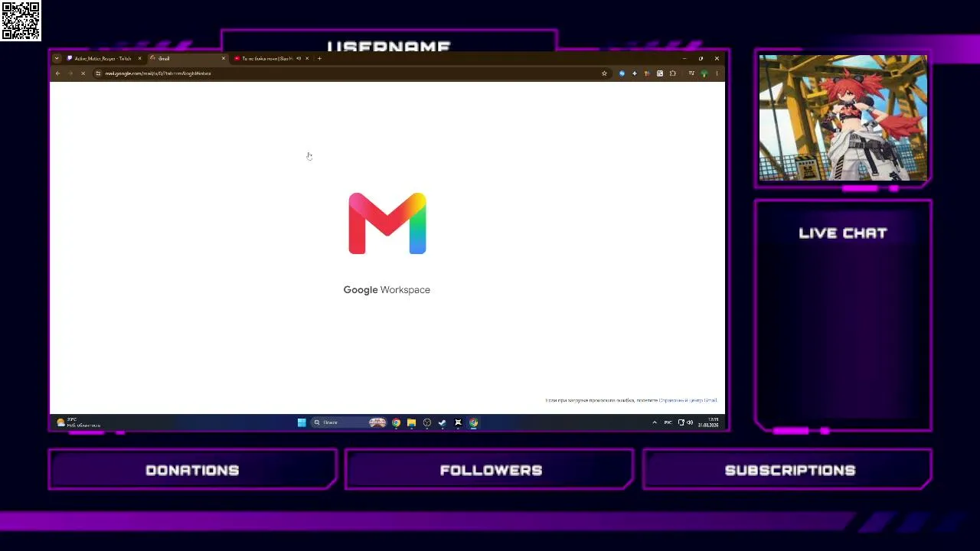Stop loading the Gmail page
The width and height of the screenshot is (980, 551).
[83, 73]
